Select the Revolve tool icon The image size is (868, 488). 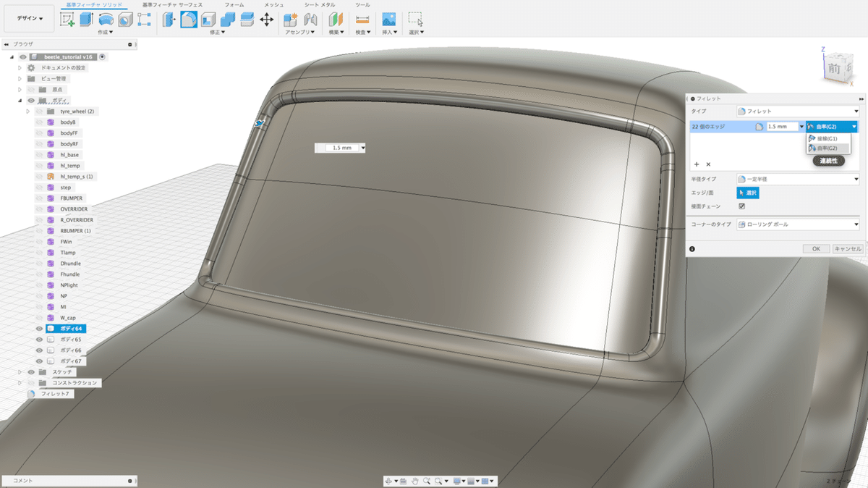106,20
